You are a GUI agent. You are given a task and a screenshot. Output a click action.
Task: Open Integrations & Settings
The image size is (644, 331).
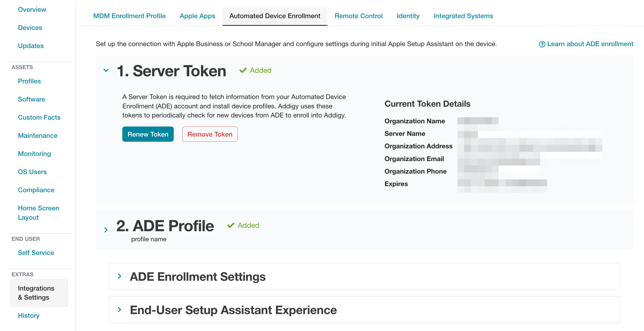tap(36, 293)
